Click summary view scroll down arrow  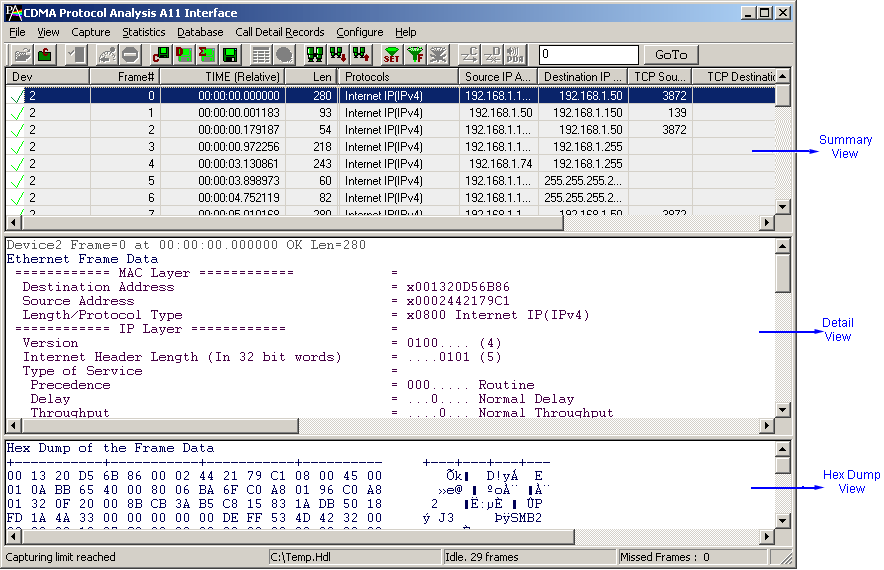(x=783, y=207)
